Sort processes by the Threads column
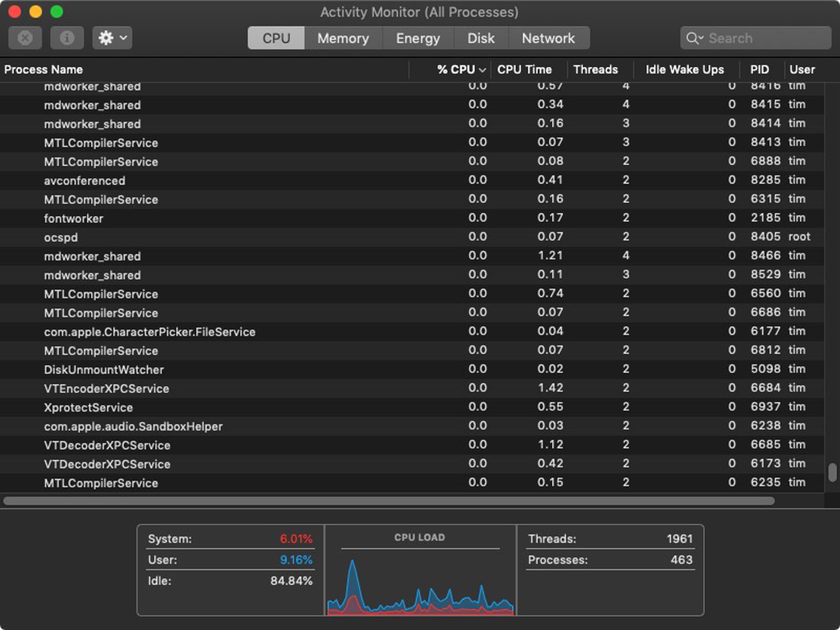The image size is (840, 630). pyautogui.click(x=596, y=69)
